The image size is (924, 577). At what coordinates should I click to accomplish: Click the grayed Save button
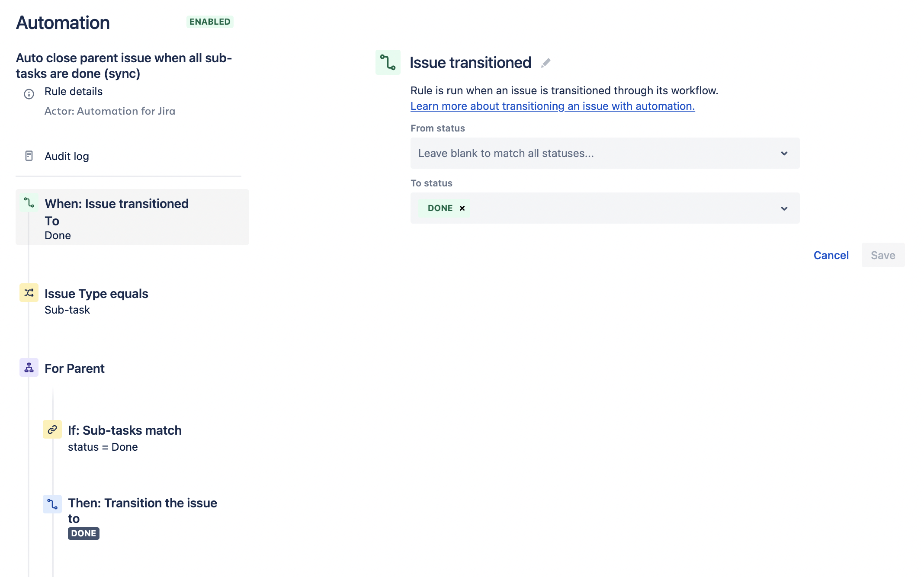tap(882, 255)
